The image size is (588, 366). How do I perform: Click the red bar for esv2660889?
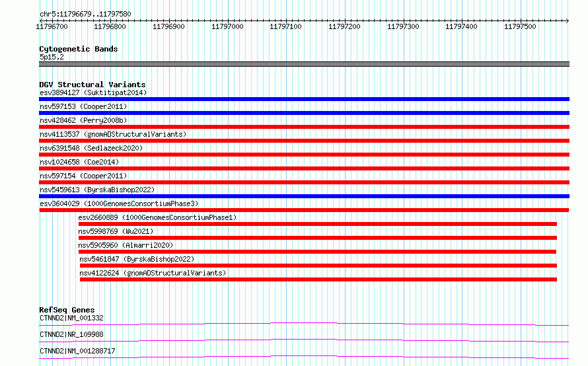[318, 224]
